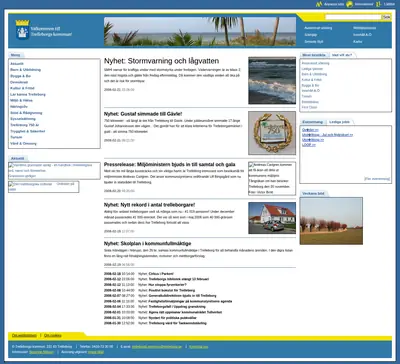The width and height of the screenshot is (400, 364).
Task: Open the Turism menu entry
Action: (16, 137)
